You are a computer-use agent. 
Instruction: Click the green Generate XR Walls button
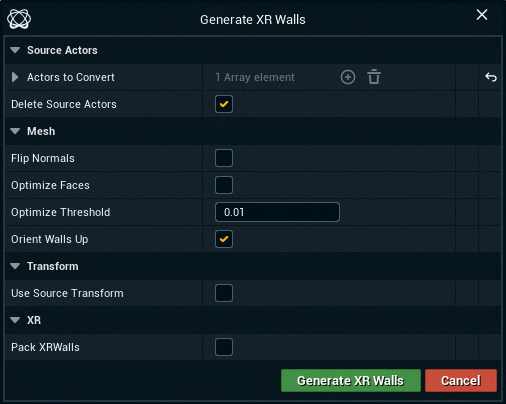351,380
